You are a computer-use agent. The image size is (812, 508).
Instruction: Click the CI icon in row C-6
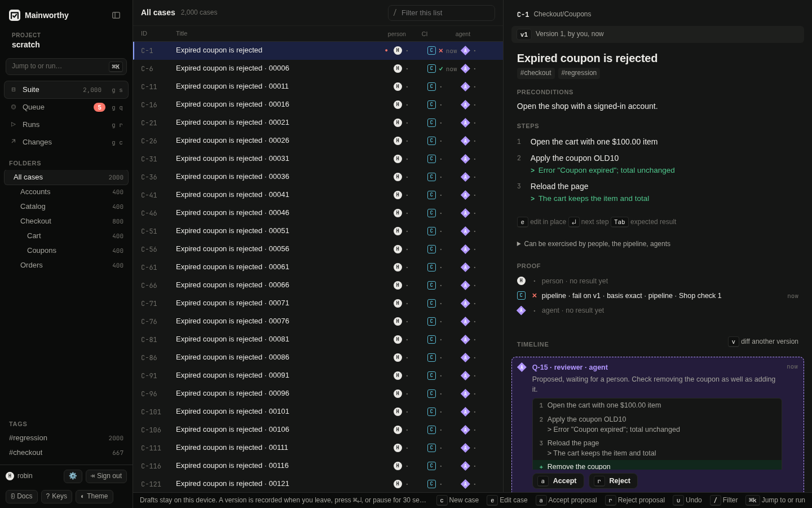click(431, 68)
